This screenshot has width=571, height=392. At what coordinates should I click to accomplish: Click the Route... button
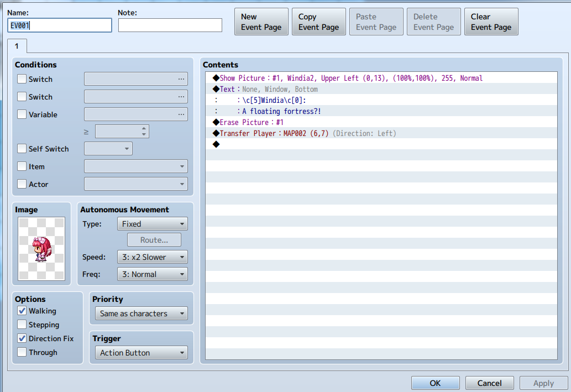(154, 240)
